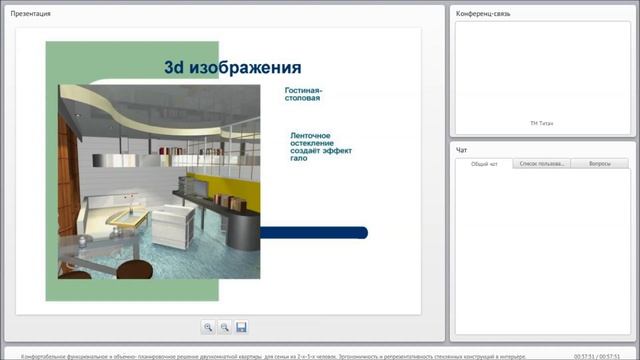Click inside the general chat message area

point(543,251)
